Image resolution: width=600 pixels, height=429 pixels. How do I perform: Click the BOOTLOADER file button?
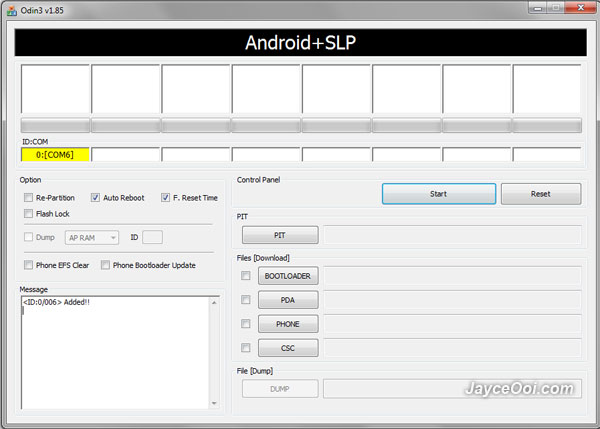[288, 276]
